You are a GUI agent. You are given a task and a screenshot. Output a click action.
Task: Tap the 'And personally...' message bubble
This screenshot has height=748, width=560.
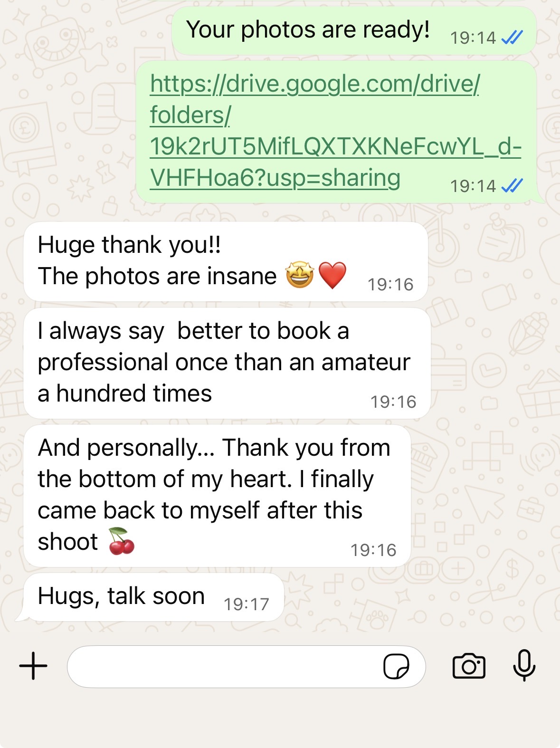tap(217, 496)
